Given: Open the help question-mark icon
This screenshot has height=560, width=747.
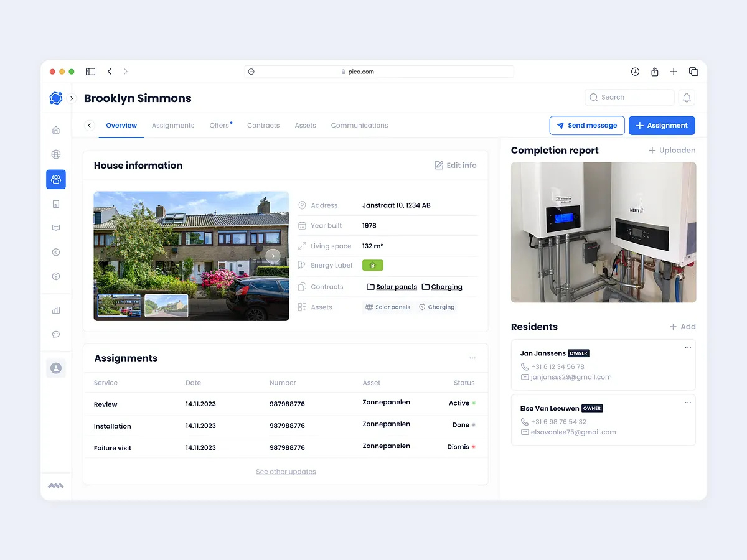Looking at the screenshot, I should tap(56, 276).
